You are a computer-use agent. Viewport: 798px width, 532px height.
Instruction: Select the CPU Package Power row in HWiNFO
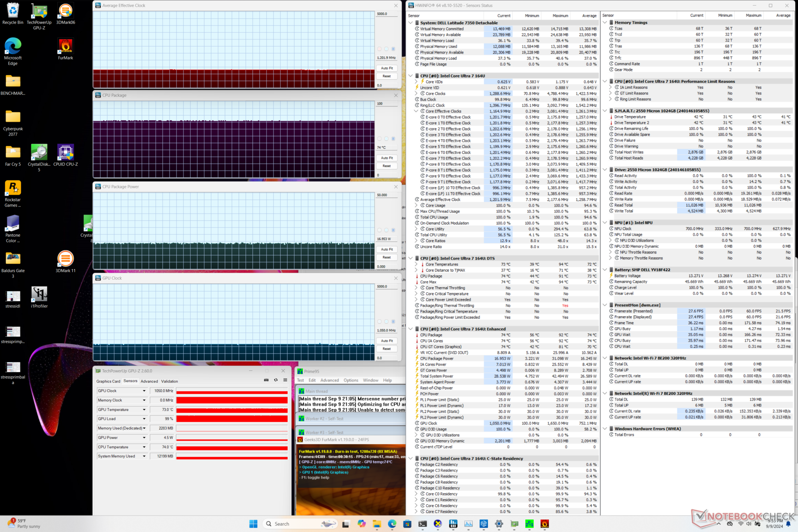click(506, 358)
